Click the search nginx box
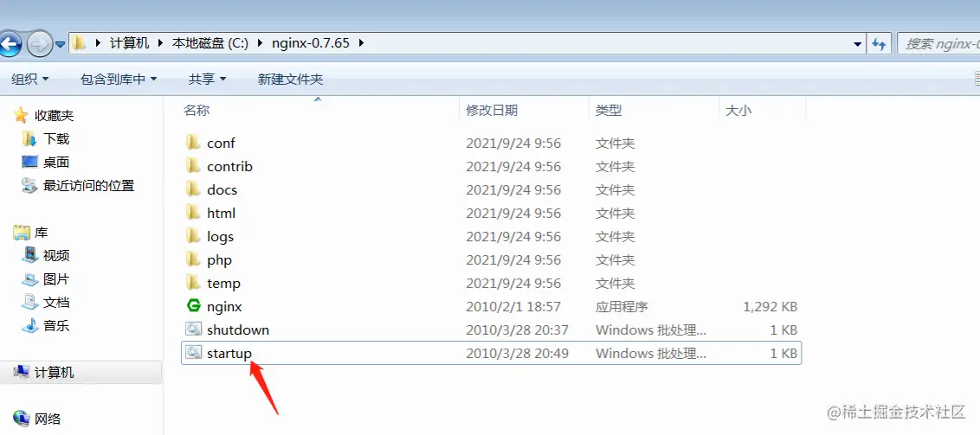Viewport: 980px width, 435px height. pos(938,44)
